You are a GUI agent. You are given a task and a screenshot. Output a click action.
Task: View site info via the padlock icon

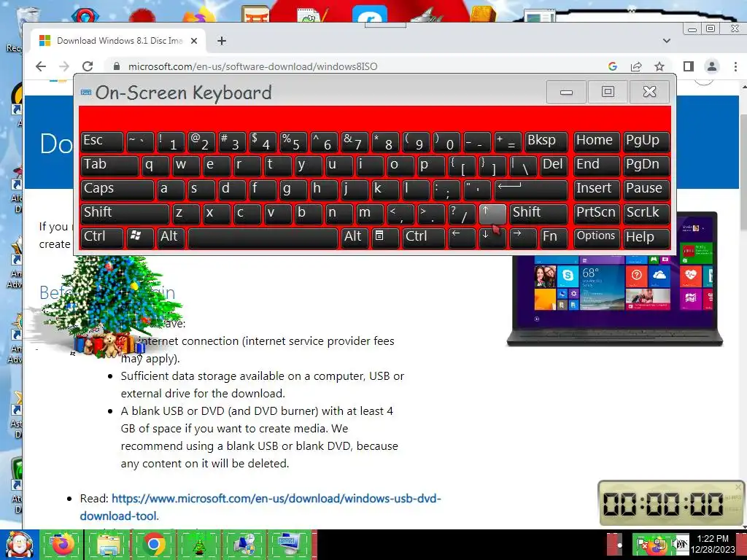pos(117,66)
